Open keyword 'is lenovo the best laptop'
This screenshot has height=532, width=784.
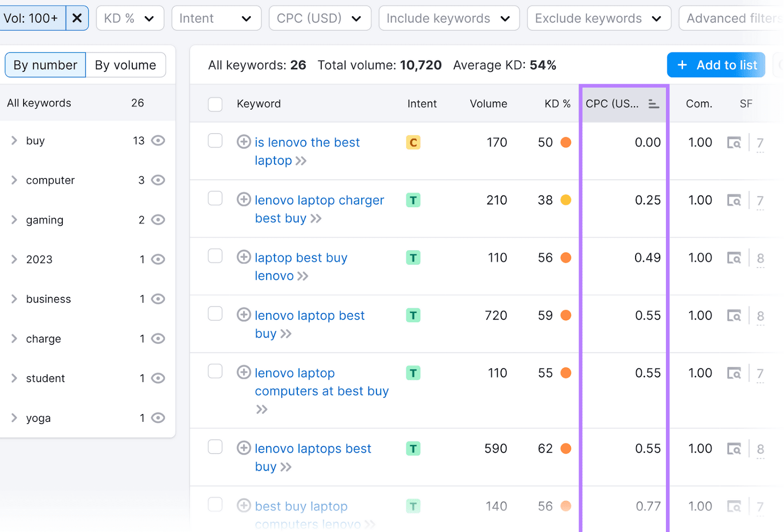pyautogui.click(x=307, y=151)
